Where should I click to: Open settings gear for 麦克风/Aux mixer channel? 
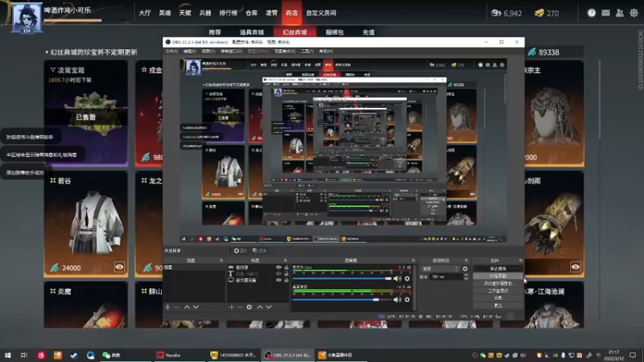point(407,278)
